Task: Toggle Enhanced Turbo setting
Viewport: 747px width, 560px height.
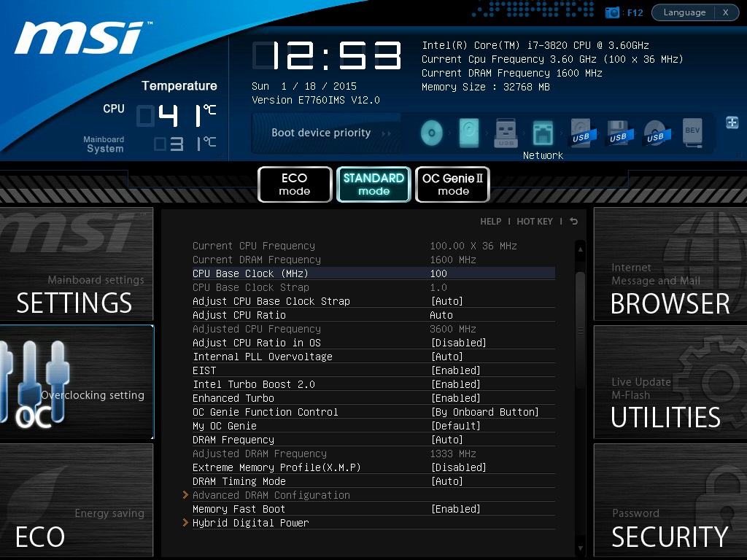Action: pyautogui.click(x=373, y=398)
